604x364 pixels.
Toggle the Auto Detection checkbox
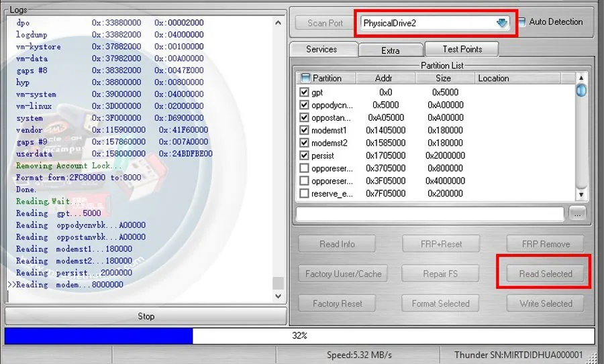(x=521, y=22)
